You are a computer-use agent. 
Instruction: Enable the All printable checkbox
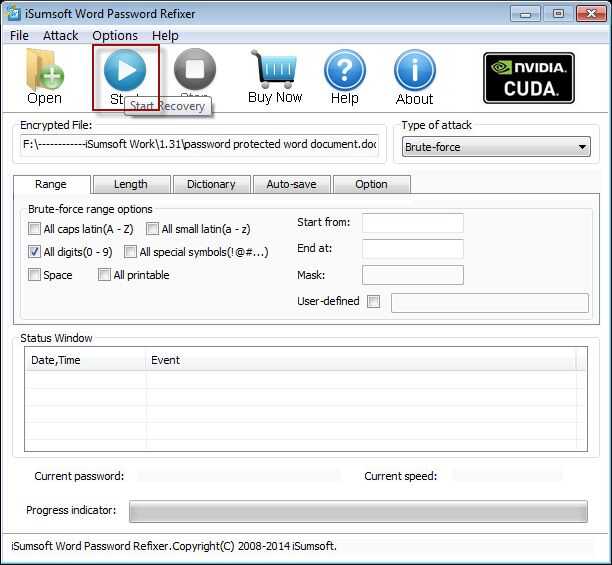pyautogui.click(x=104, y=274)
